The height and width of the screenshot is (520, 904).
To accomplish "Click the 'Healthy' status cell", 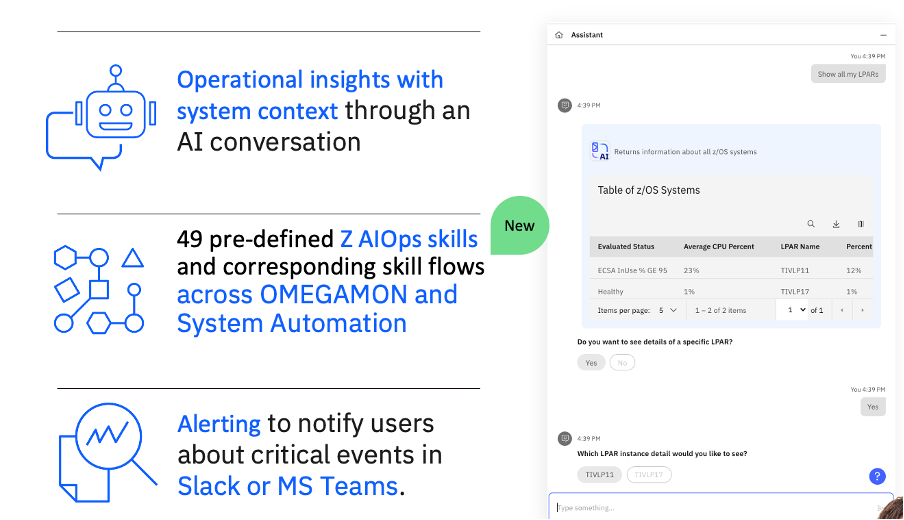I will click(611, 292).
